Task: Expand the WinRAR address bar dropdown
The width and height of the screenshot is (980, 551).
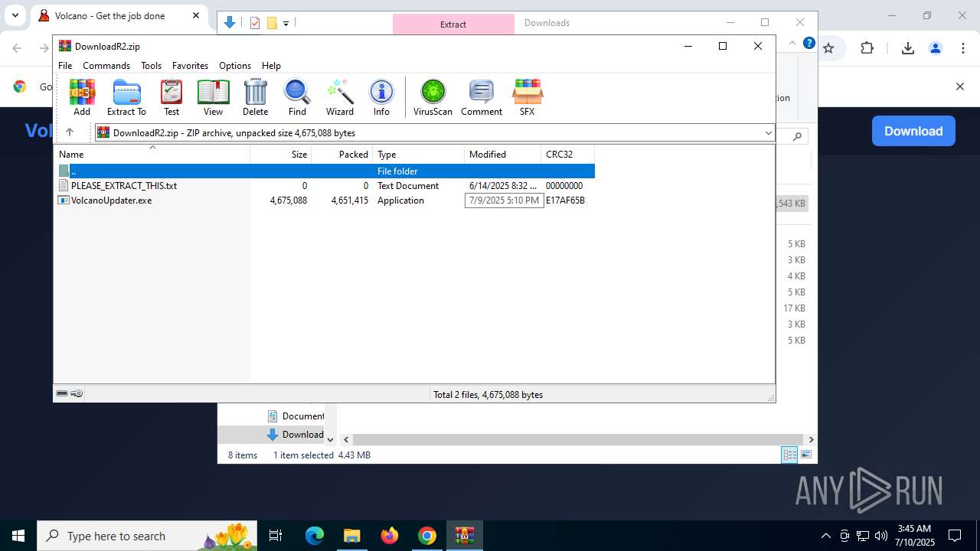Action: coord(768,133)
